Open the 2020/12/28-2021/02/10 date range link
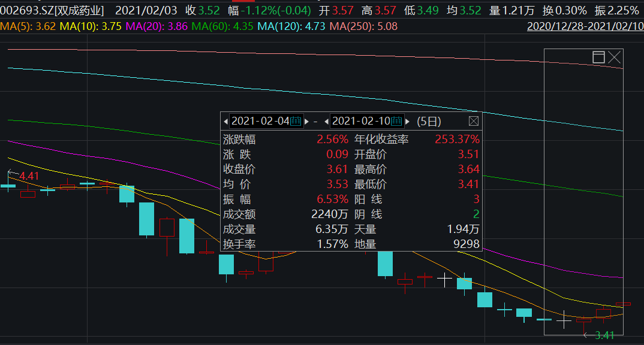The image size is (644, 345). coord(585,26)
